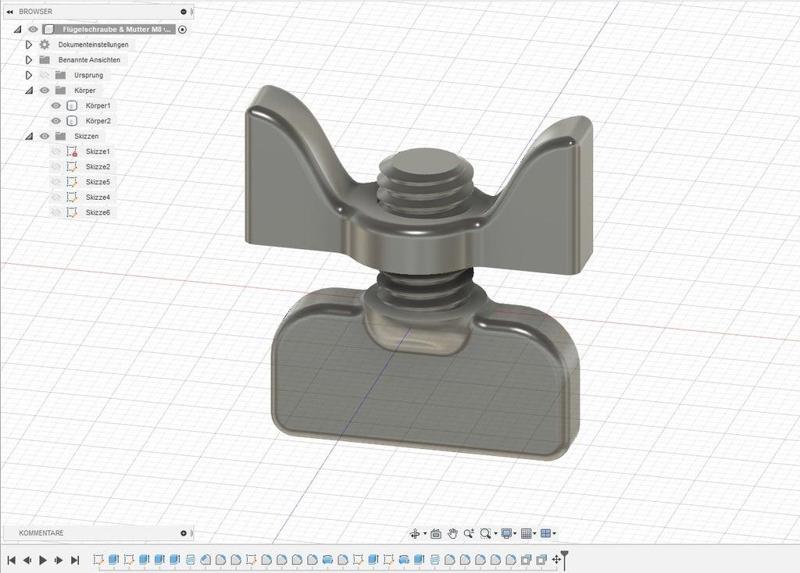Expand the Ursprung node
This screenshot has width=800, height=573.
click(29, 75)
